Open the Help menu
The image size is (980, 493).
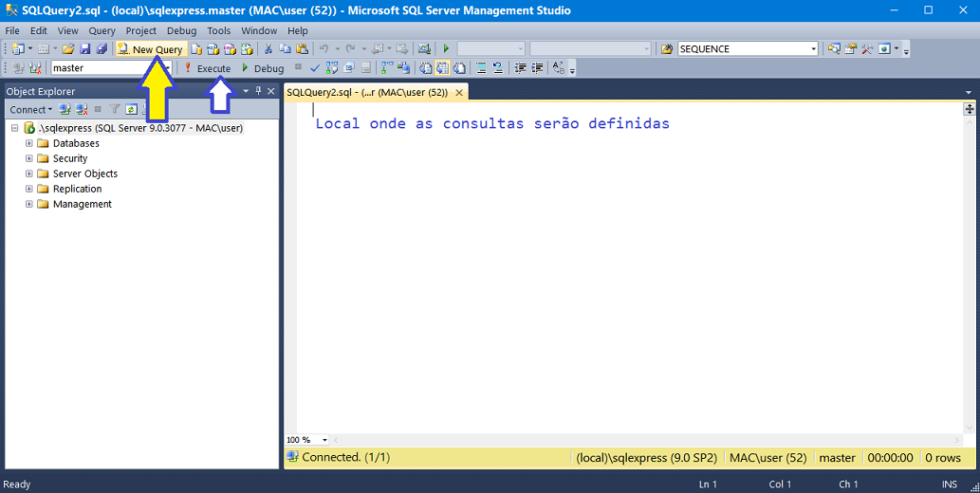click(x=298, y=30)
